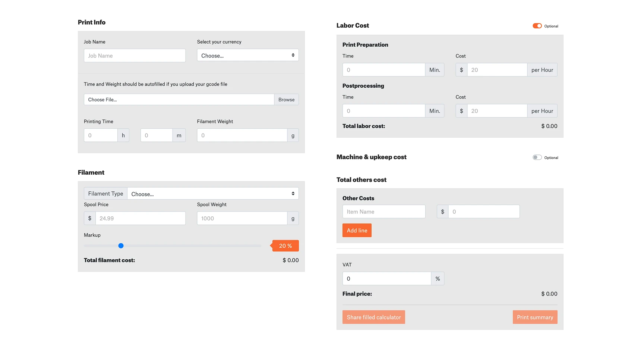Click the Share filled calculator button
644x347 pixels.
tap(374, 317)
